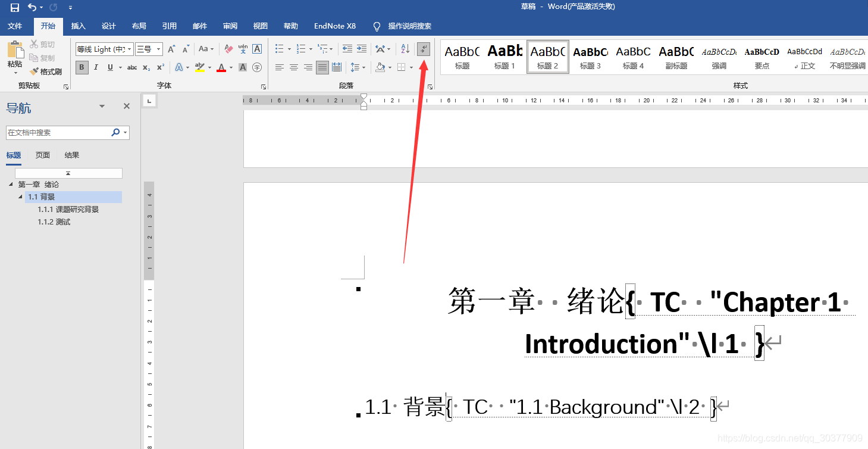Click the bullet list icon
The height and width of the screenshot is (449, 868).
coord(279,49)
